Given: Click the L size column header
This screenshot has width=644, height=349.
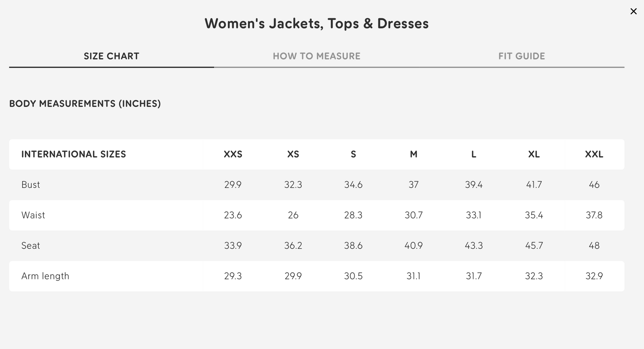Looking at the screenshot, I should click(474, 154).
